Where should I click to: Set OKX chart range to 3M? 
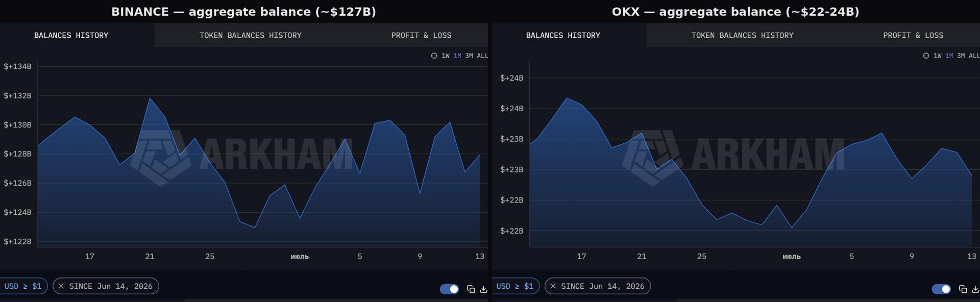961,56
